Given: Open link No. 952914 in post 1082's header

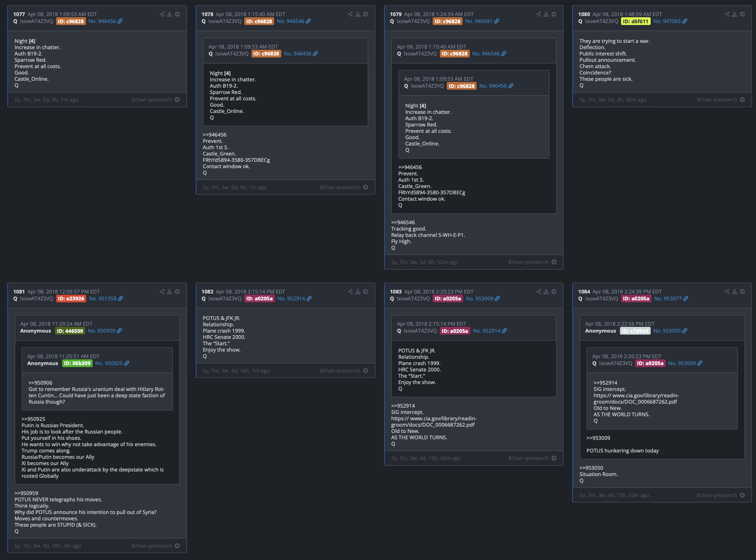Looking at the screenshot, I should pos(294,299).
